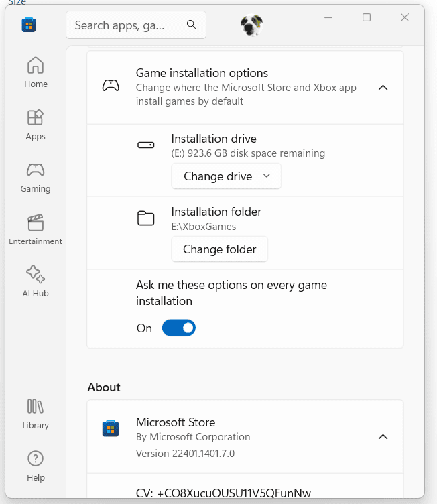Screen dimensions: 437x504
Task: Click the search magnifier icon
Action: coord(191,24)
